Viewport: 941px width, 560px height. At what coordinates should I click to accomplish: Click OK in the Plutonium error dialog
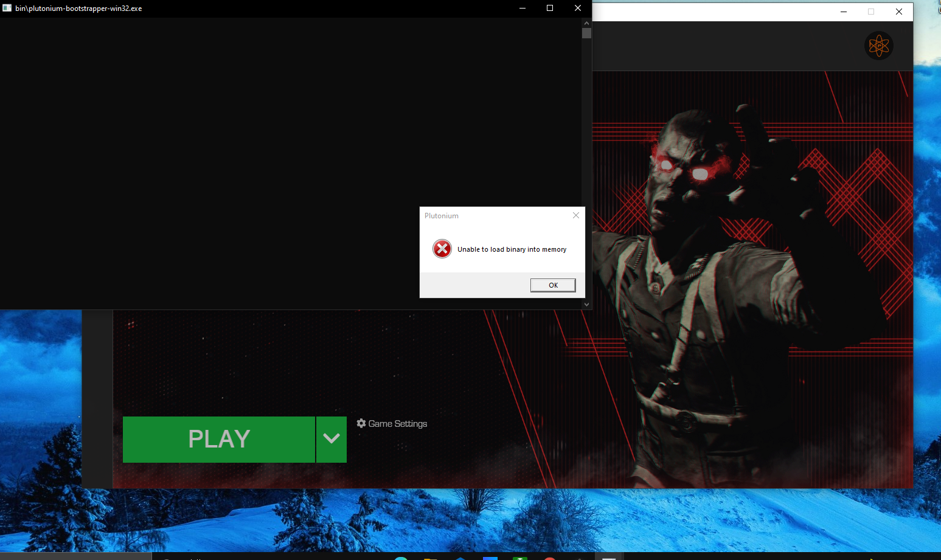point(553,285)
